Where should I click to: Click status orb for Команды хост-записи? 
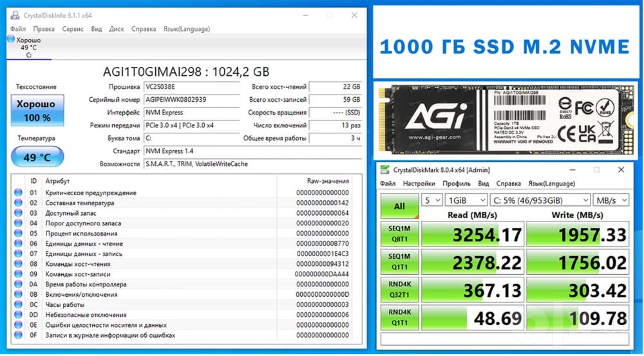(18, 274)
